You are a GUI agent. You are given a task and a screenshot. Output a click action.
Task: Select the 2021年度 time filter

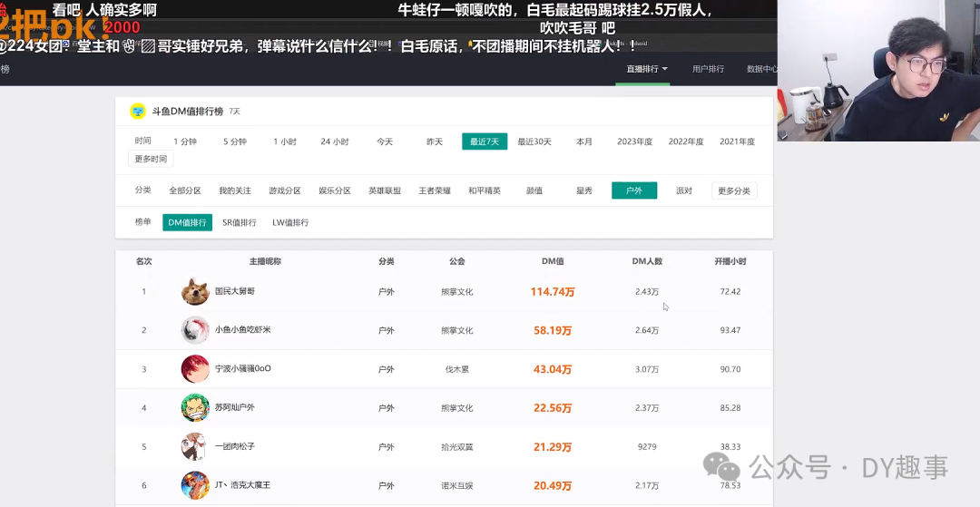(738, 141)
